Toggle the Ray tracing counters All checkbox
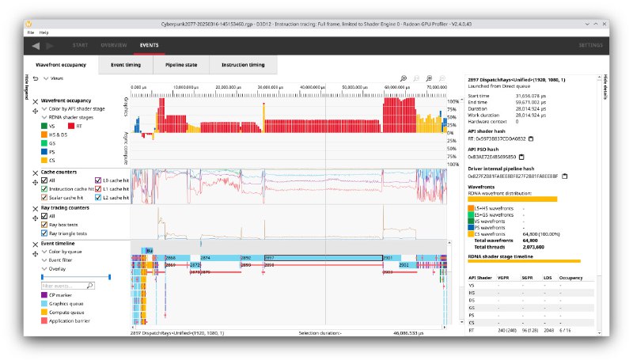 pos(44,216)
